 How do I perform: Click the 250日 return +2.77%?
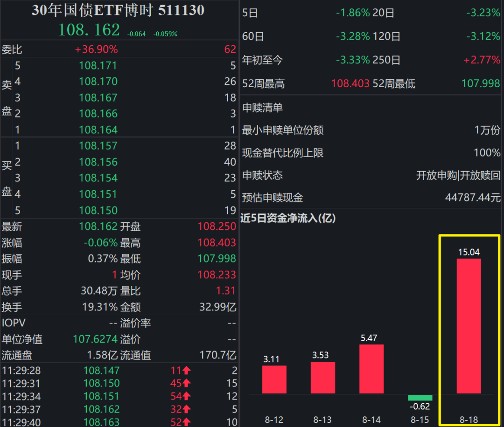[x=482, y=60]
